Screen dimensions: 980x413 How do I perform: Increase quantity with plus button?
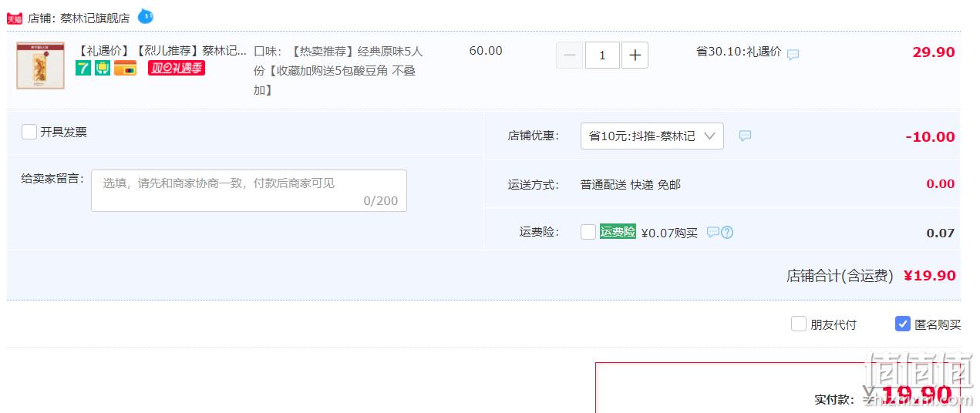pos(635,55)
